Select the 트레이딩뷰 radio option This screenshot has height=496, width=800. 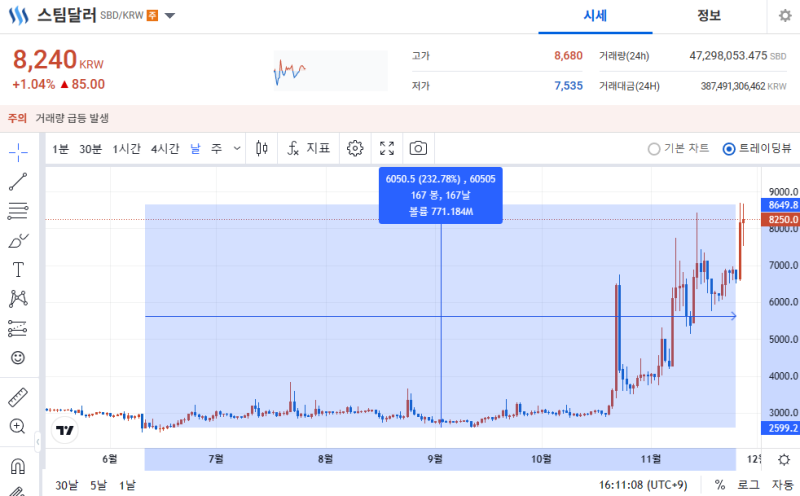tap(757, 148)
